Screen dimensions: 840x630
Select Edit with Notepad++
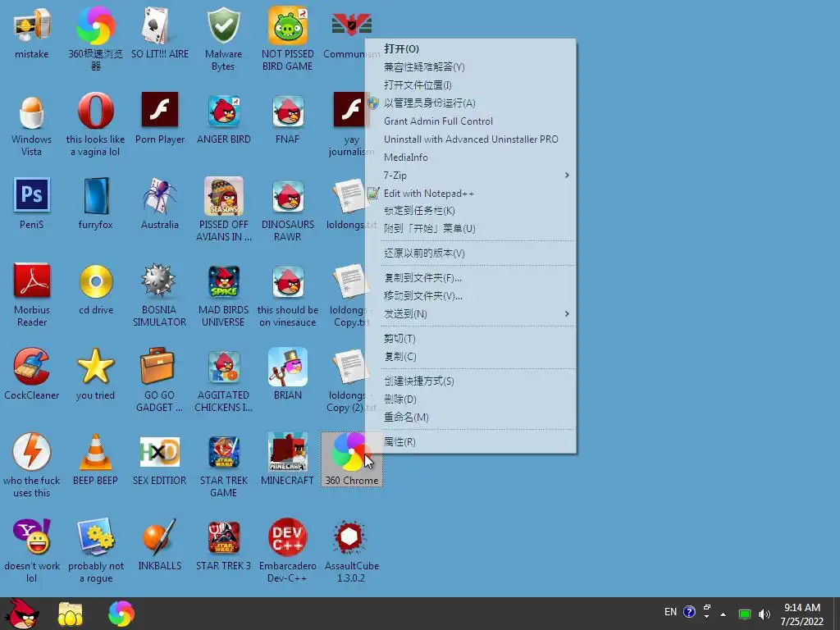tap(470, 194)
